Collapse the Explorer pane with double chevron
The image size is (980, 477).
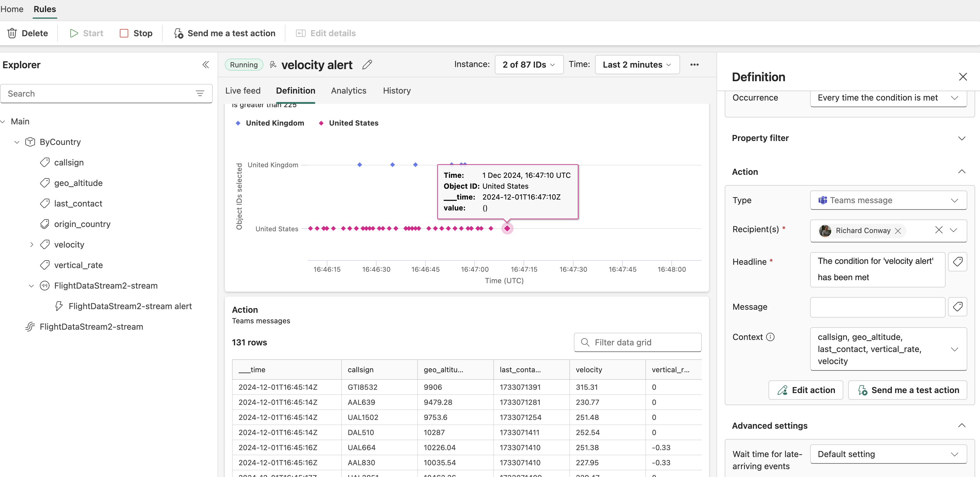click(205, 65)
